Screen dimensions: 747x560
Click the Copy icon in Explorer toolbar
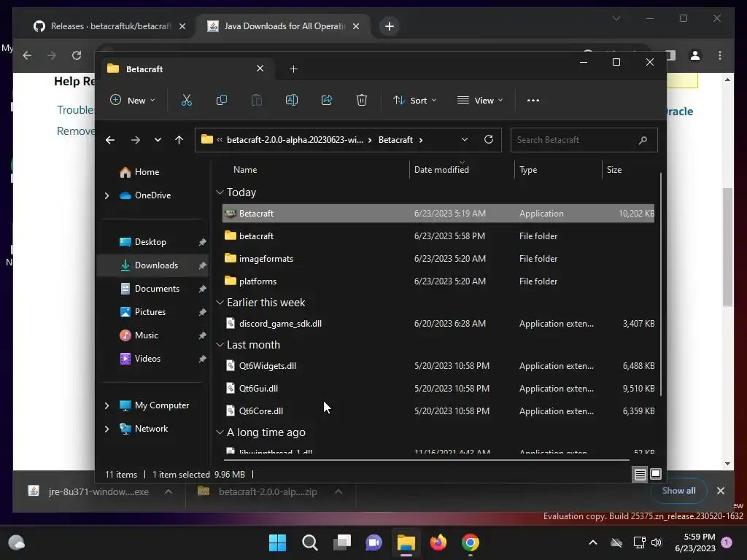pos(222,101)
